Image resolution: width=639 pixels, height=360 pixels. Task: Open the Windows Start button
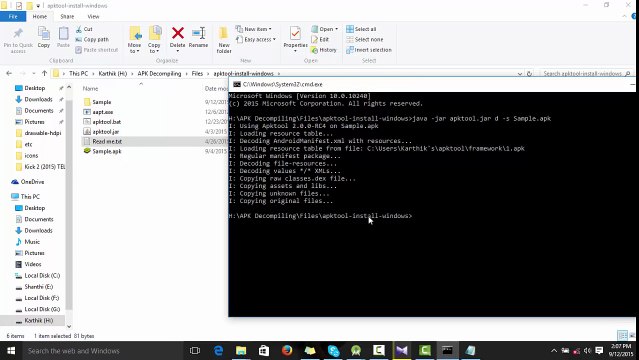(x=11, y=351)
